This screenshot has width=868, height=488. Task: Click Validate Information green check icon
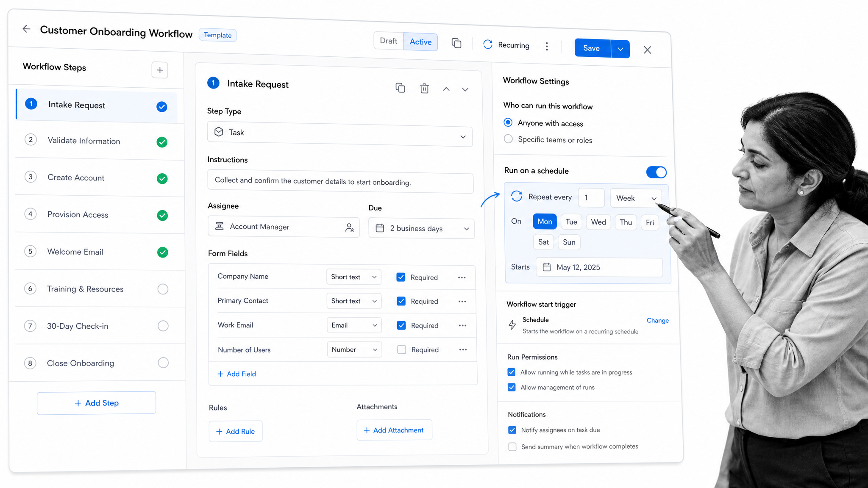click(162, 142)
